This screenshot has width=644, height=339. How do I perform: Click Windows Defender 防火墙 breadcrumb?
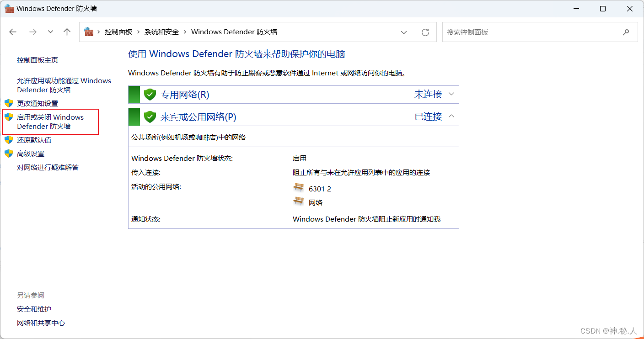[x=234, y=32]
